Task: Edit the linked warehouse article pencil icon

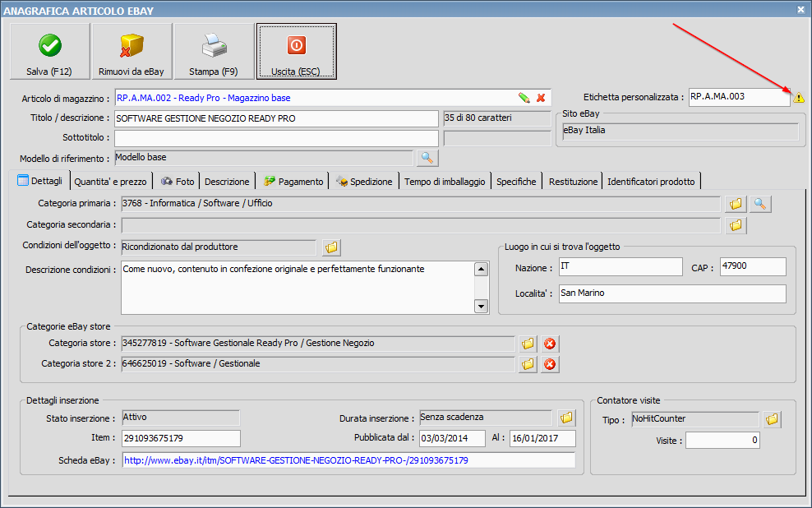Action: (x=524, y=98)
